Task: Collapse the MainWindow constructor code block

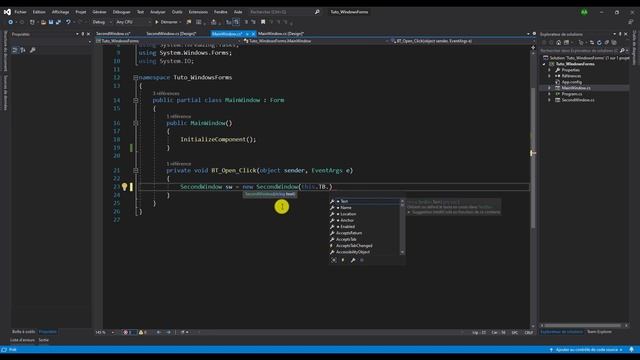Action: pyautogui.click(x=136, y=123)
